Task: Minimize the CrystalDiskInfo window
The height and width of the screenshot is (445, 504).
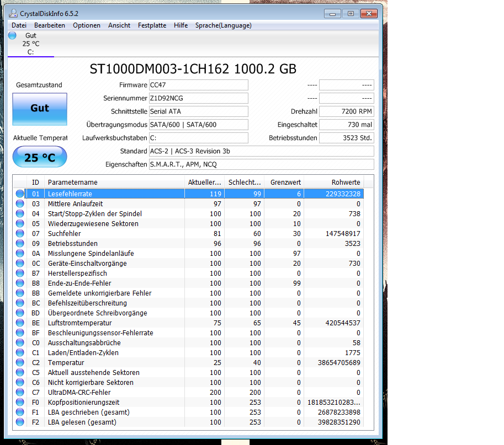Action: (x=333, y=14)
